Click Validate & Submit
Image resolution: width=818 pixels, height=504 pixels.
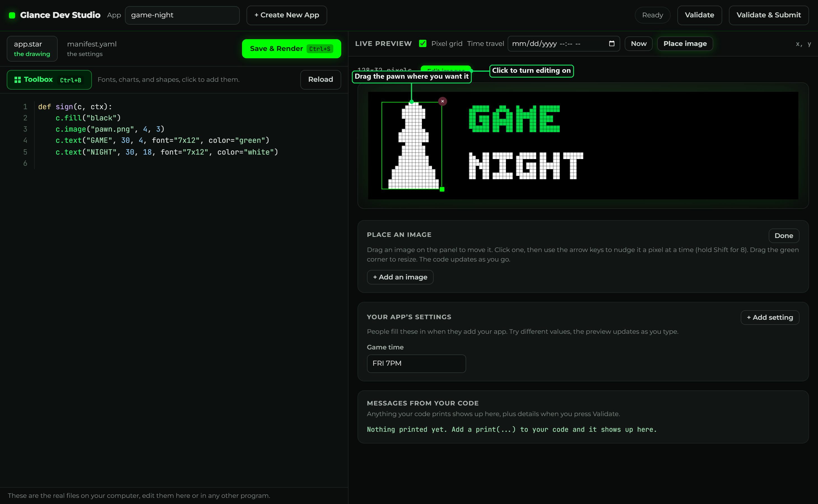pyautogui.click(x=768, y=15)
